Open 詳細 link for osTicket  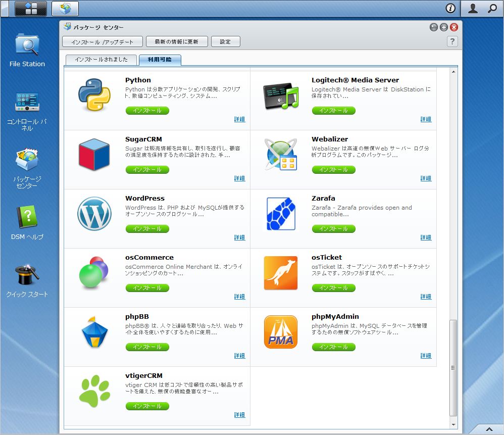coord(426,297)
